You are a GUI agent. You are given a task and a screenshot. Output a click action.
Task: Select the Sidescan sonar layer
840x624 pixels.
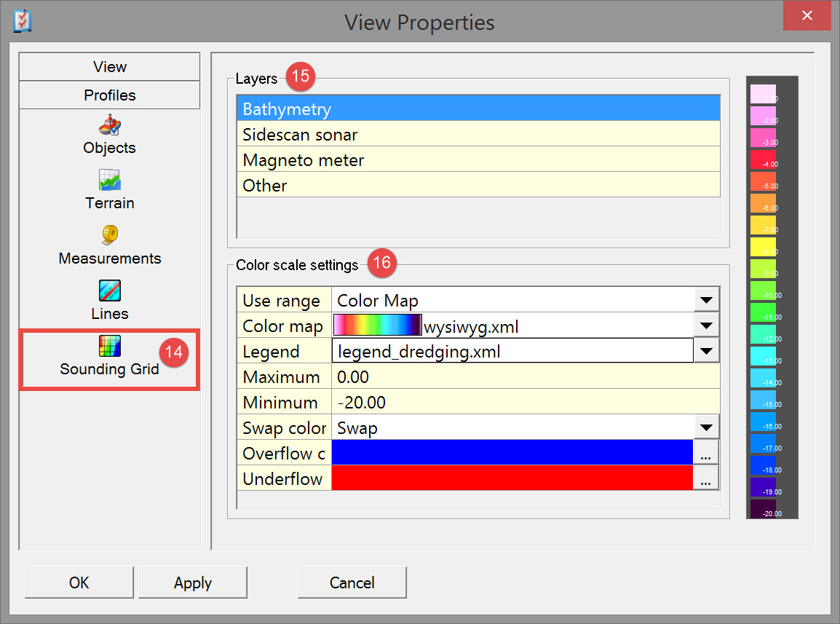point(478,134)
